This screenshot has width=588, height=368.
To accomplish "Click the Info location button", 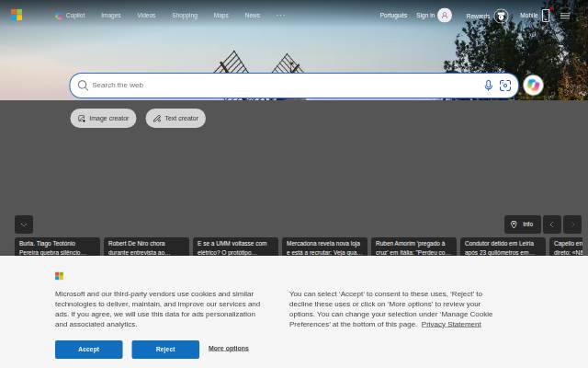I will [x=523, y=224].
